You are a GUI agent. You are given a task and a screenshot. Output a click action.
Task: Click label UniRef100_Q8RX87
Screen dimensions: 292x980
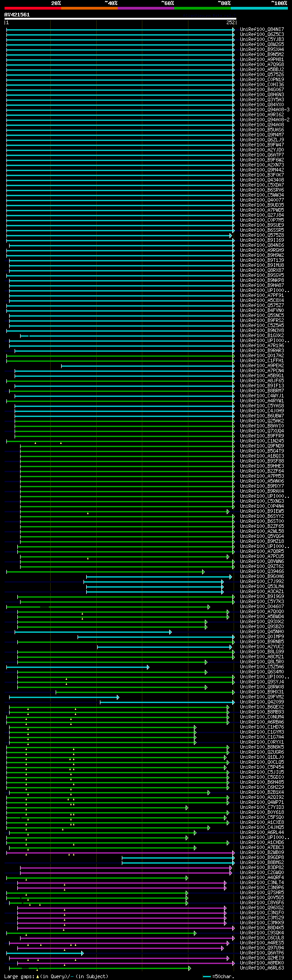pyautogui.click(x=262, y=270)
